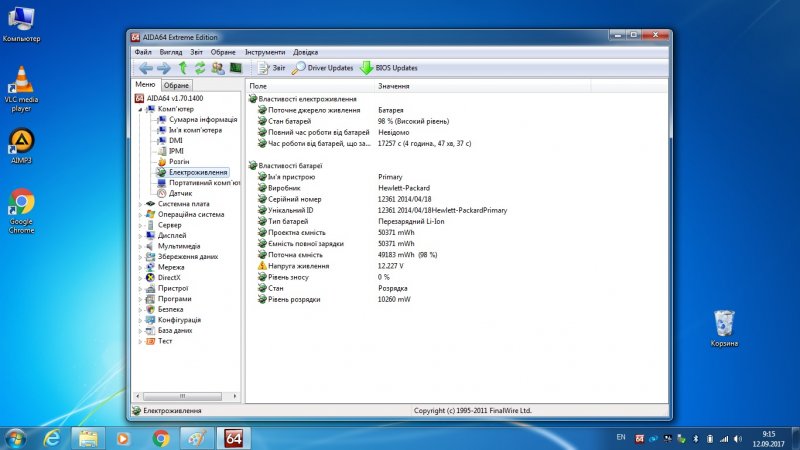Click Google Chrome icon in taskbar
Screen dimensions: 800x450
(x=161, y=438)
